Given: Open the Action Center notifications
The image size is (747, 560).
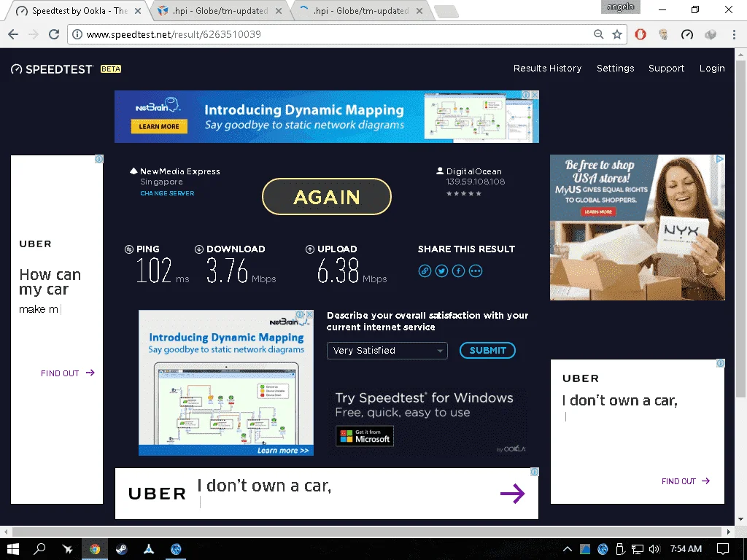Looking at the screenshot, I should pyautogui.click(x=723, y=549).
